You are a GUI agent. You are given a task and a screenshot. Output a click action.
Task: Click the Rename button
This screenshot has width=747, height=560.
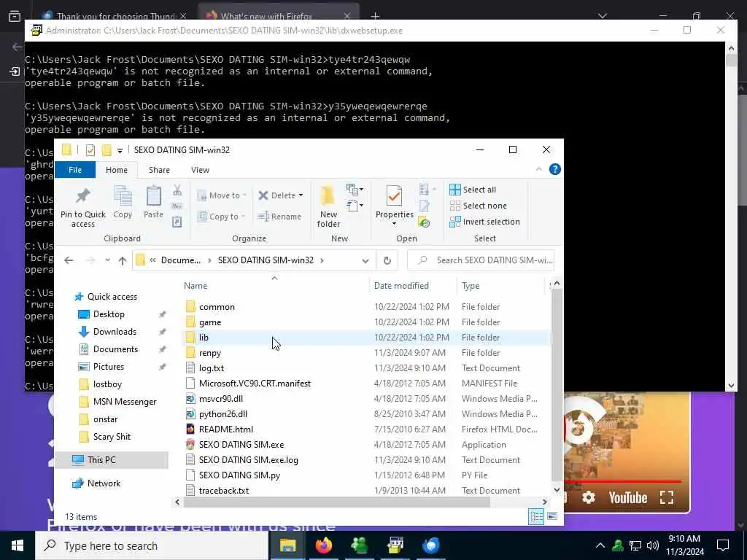(279, 217)
